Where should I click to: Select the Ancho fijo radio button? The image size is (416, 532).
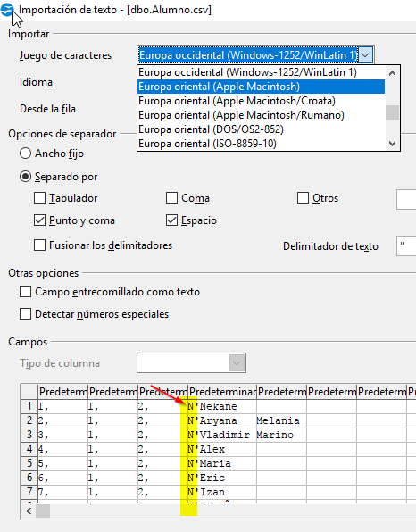(x=26, y=154)
